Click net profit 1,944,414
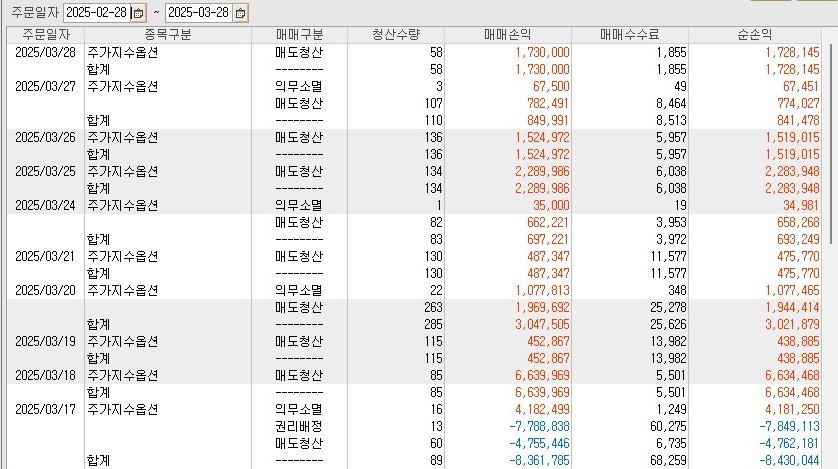 point(792,308)
